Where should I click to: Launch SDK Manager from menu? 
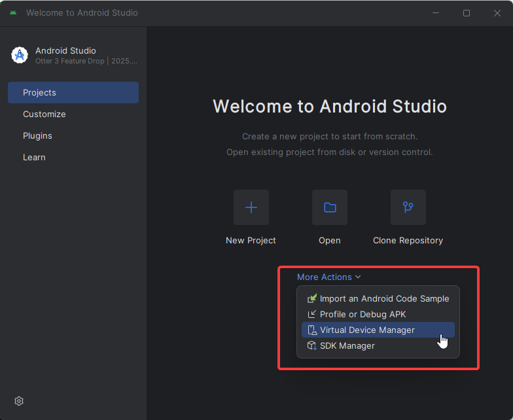378,345
